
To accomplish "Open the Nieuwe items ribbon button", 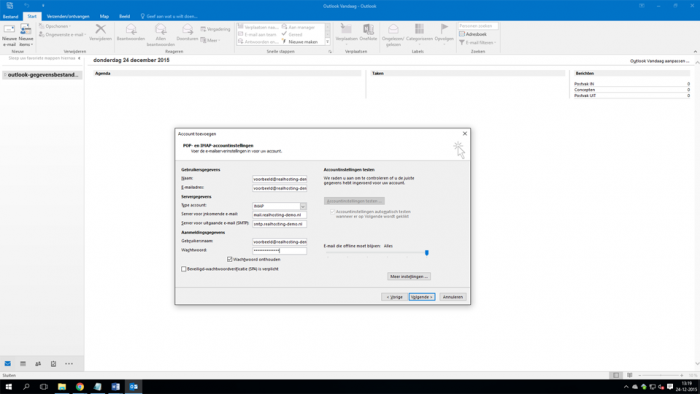I will [x=26, y=35].
